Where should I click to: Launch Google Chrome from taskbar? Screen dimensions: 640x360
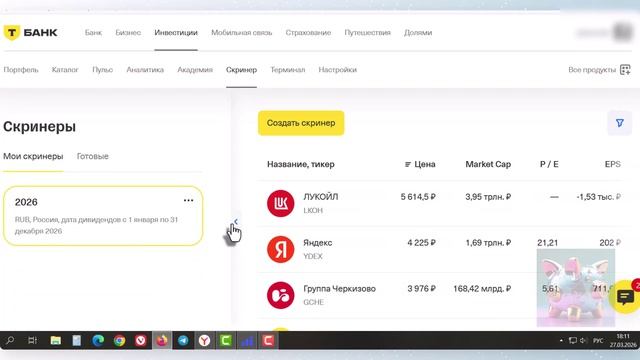[x=120, y=340]
